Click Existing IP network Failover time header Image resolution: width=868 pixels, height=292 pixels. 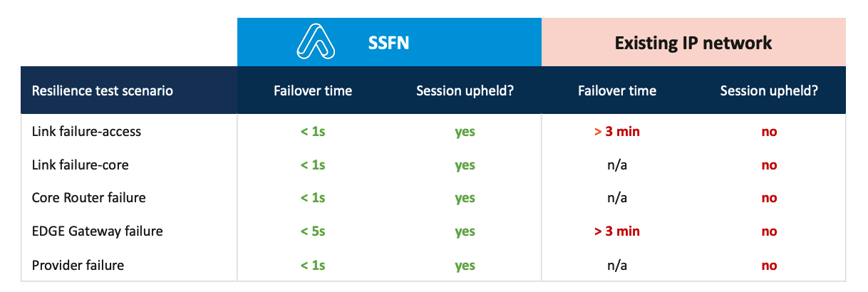617,90
